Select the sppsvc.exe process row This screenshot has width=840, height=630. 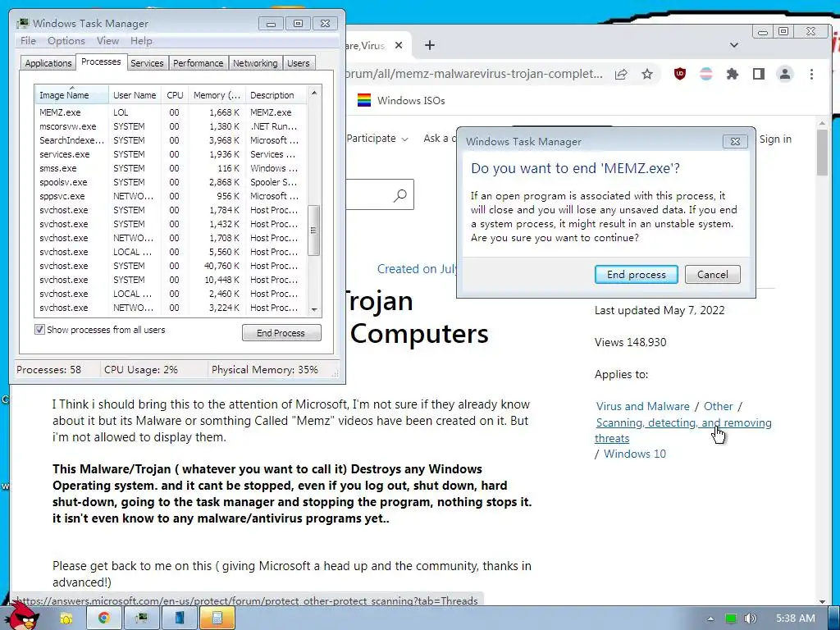[171, 196]
